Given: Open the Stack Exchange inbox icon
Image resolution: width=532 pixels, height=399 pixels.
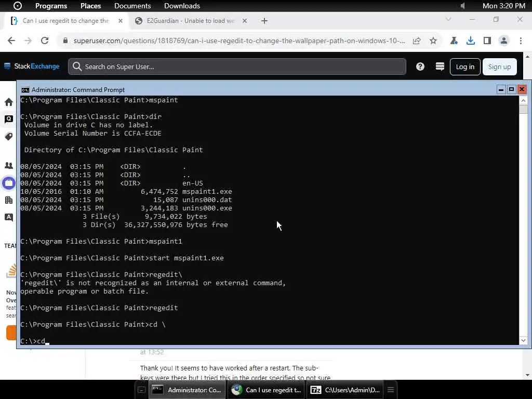Looking at the screenshot, I should point(440,66).
